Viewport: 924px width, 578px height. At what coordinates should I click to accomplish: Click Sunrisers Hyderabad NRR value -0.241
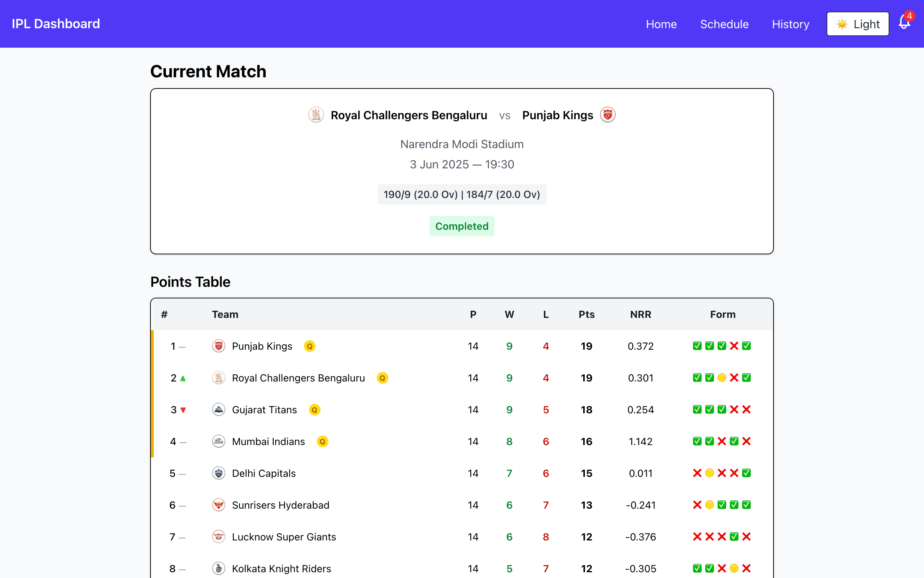coord(641,505)
